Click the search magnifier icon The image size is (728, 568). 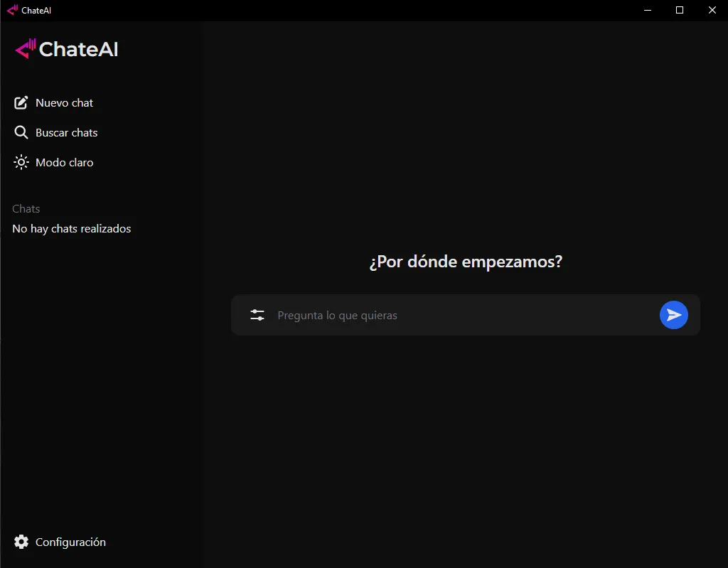click(21, 132)
